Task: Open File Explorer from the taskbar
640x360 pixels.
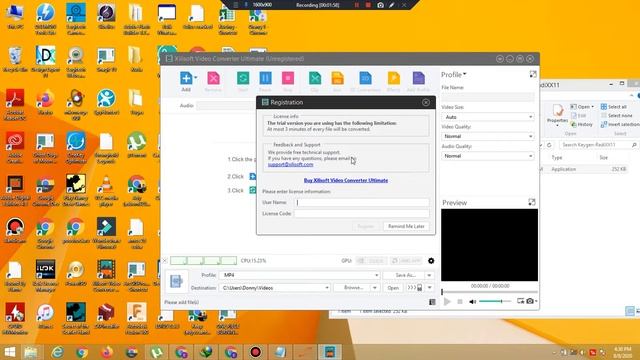Action: pyautogui.click(x=31, y=352)
